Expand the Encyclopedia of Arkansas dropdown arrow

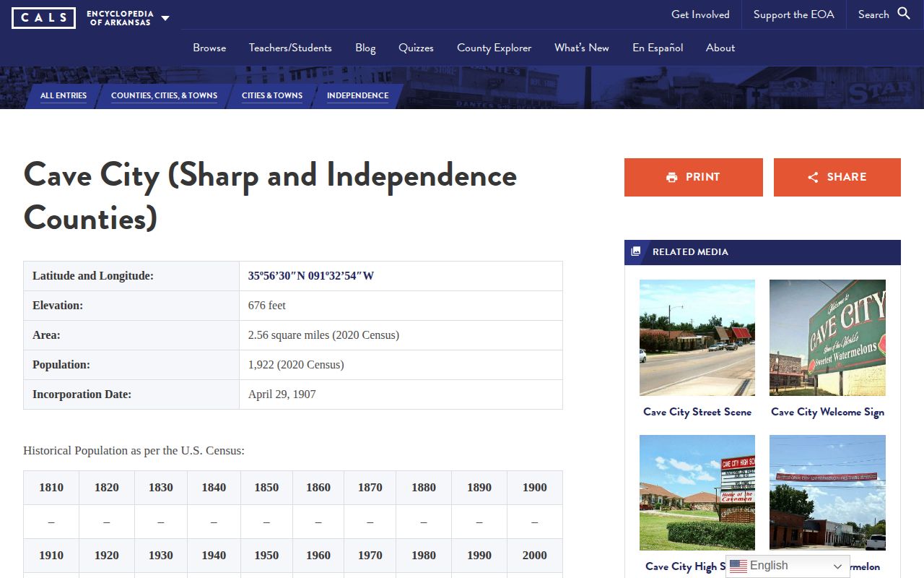pyautogui.click(x=165, y=18)
